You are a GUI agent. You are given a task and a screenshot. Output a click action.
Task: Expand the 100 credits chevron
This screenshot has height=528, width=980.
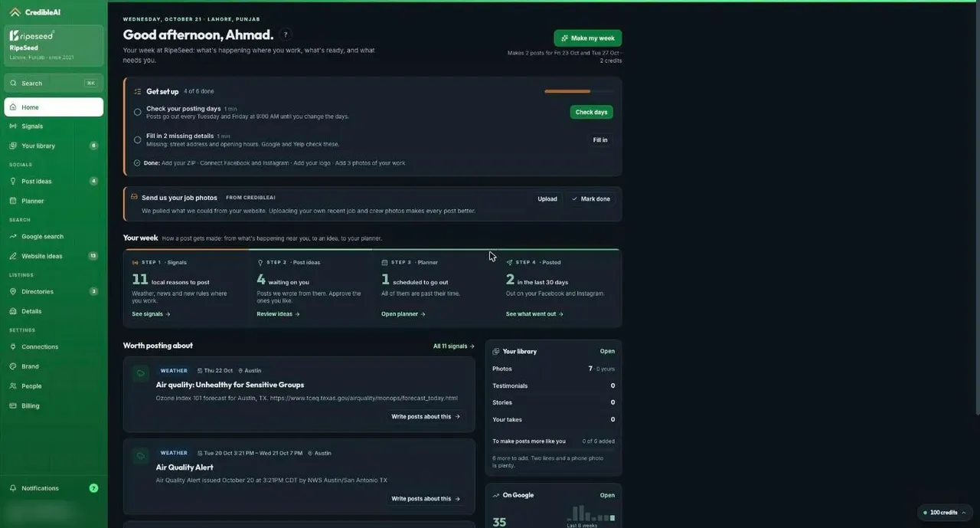[x=964, y=512]
